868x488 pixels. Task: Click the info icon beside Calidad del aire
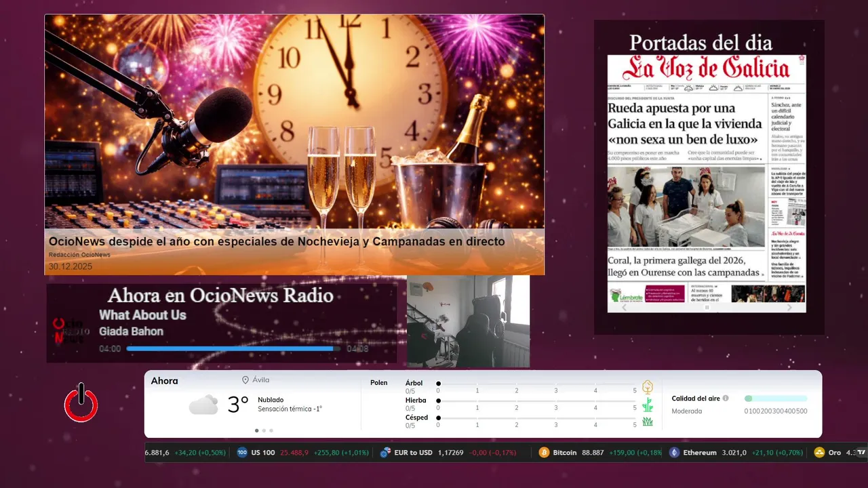pos(726,399)
